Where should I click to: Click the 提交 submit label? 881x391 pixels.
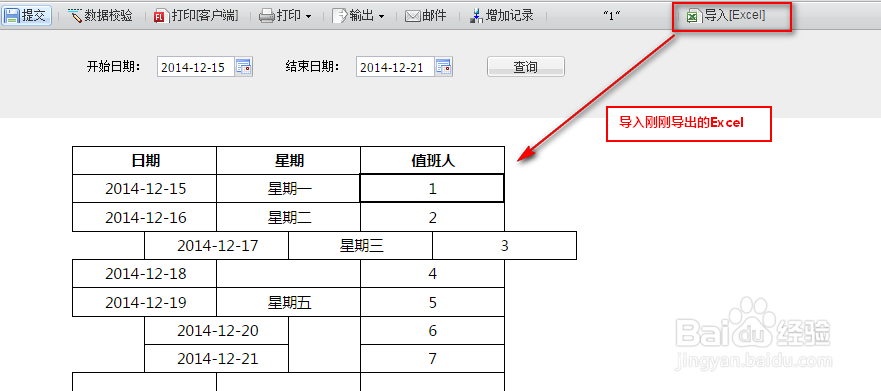coord(34,16)
